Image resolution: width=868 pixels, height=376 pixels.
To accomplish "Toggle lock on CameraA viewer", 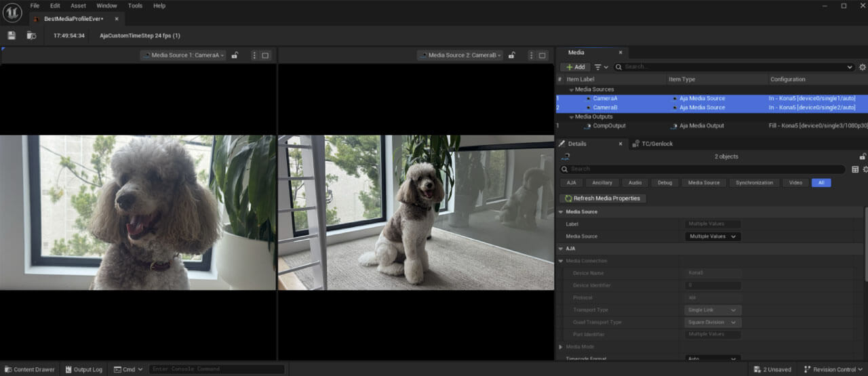I will click(x=235, y=56).
